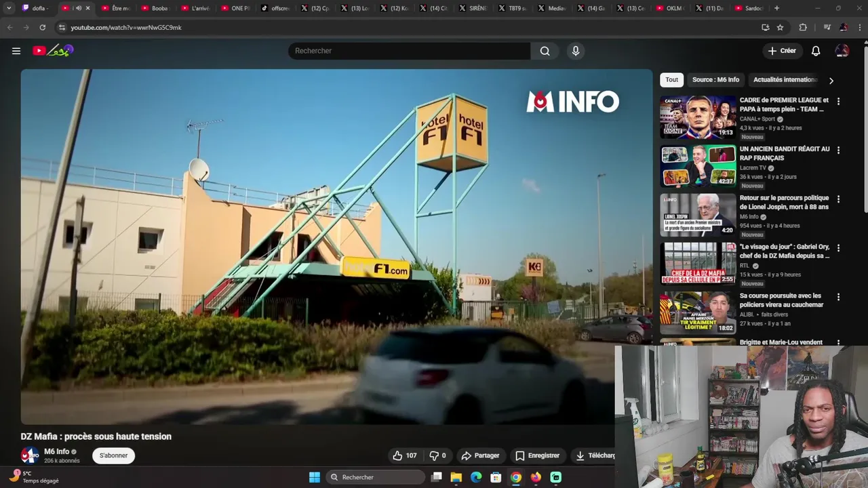
Task: Switch to the Booba browser tab
Action: 156,8
